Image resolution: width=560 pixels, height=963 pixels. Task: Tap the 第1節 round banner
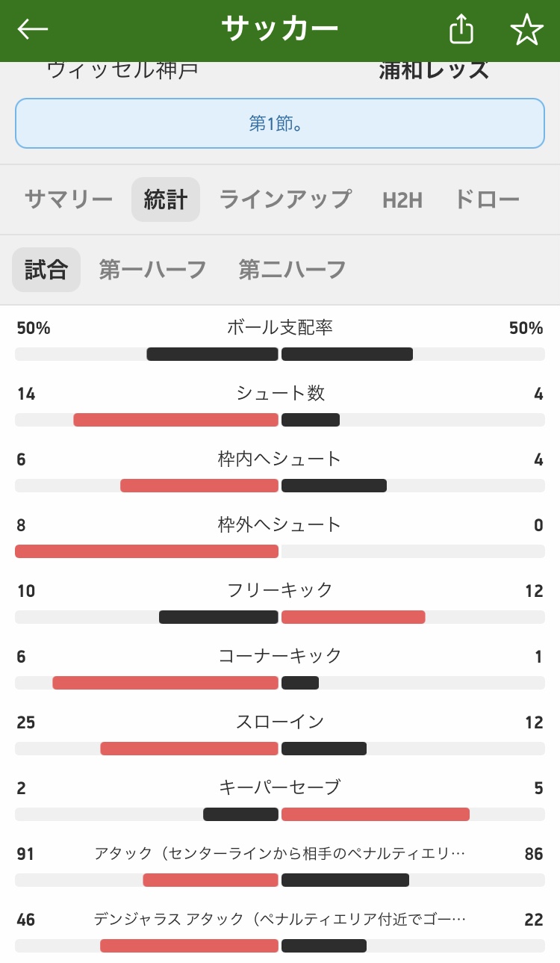pyautogui.click(x=280, y=123)
